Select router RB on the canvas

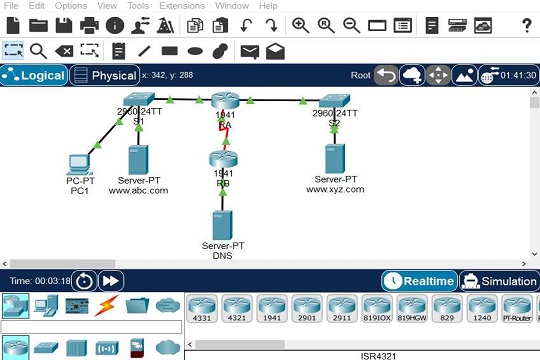[223, 159]
